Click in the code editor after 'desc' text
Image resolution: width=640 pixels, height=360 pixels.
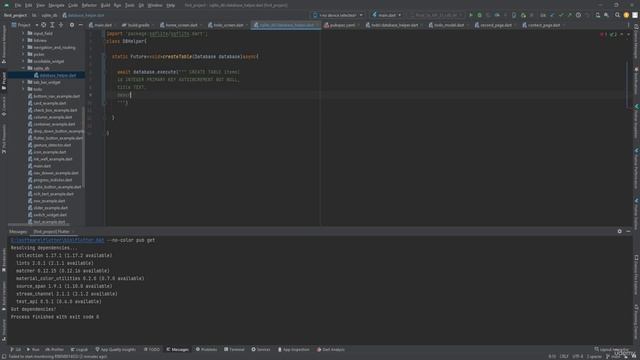point(131,95)
